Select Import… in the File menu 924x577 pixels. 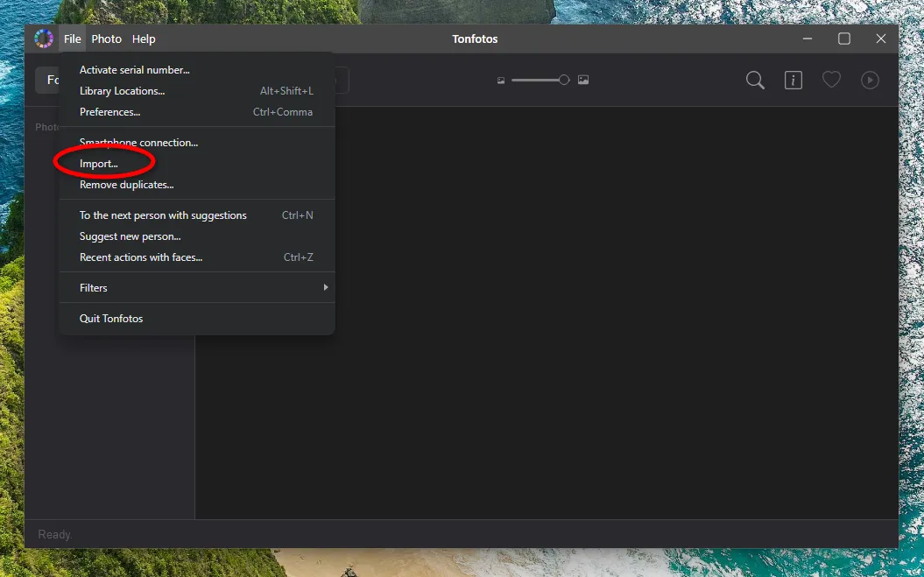[197, 163]
